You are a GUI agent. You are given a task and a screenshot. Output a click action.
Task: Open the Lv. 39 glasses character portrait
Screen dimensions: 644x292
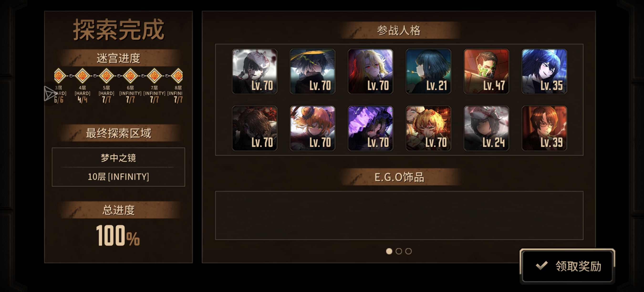544,128
